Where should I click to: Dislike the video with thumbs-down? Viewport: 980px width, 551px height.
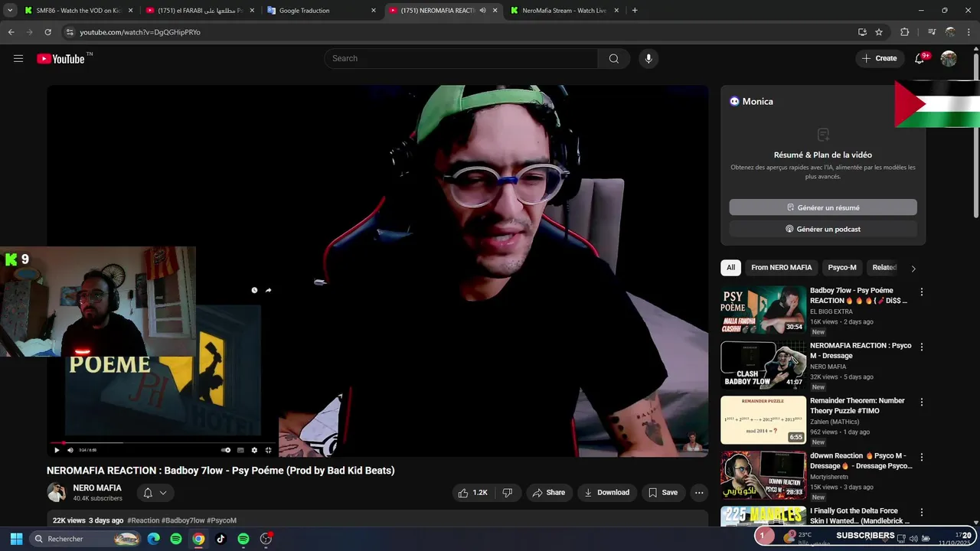508,493
